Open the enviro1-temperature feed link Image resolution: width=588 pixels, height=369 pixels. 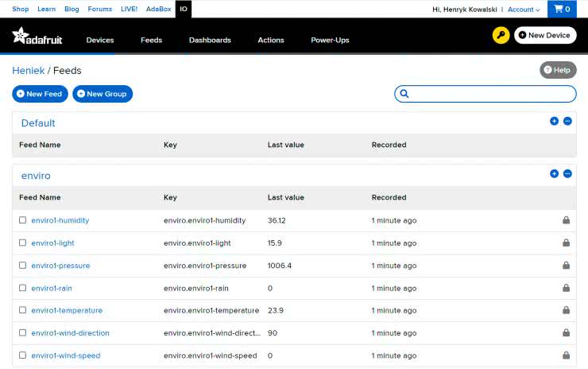click(x=67, y=311)
